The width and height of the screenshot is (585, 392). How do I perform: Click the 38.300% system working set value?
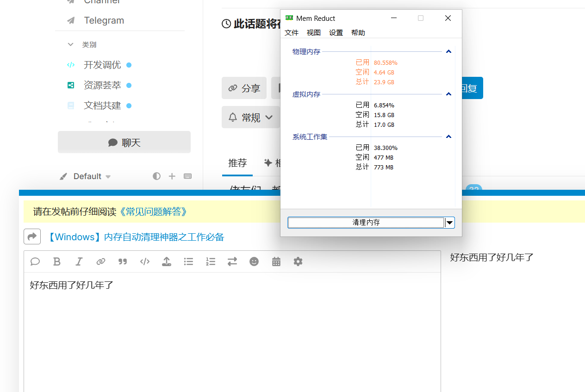(386, 148)
